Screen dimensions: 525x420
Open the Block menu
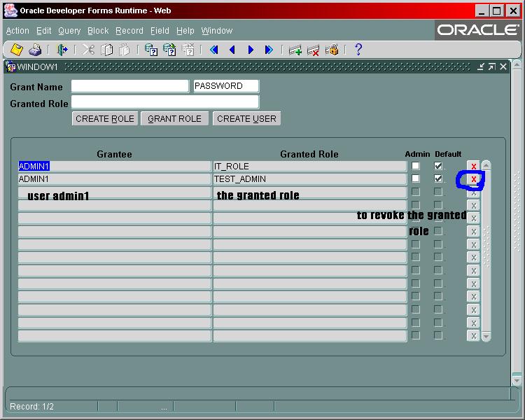tap(98, 31)
